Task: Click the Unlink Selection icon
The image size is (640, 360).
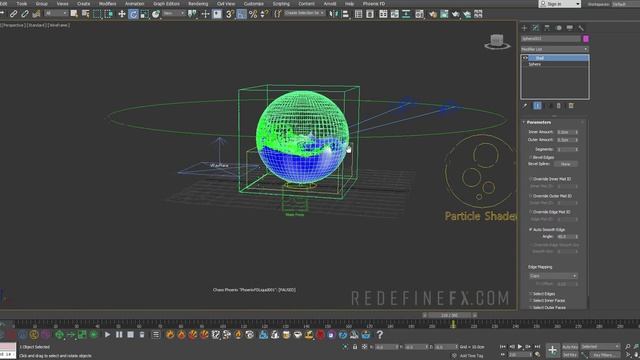Action: [x=25, y=14]
